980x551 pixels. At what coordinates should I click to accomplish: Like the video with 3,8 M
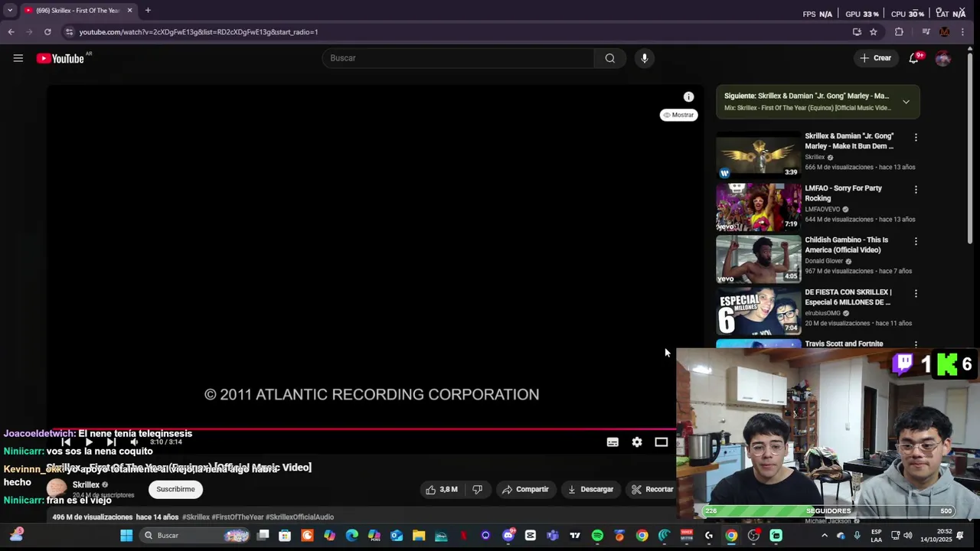(442, 489)
